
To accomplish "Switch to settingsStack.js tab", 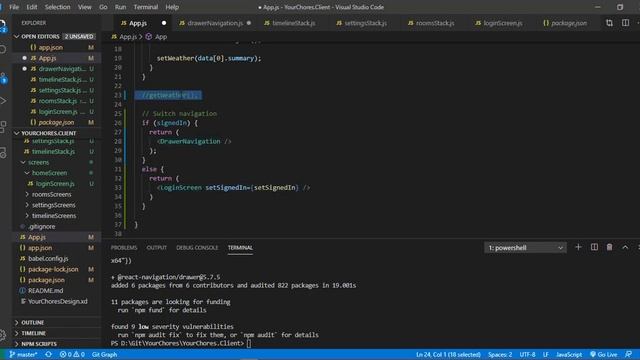I will pyautogui.click(x=365, y=23).
